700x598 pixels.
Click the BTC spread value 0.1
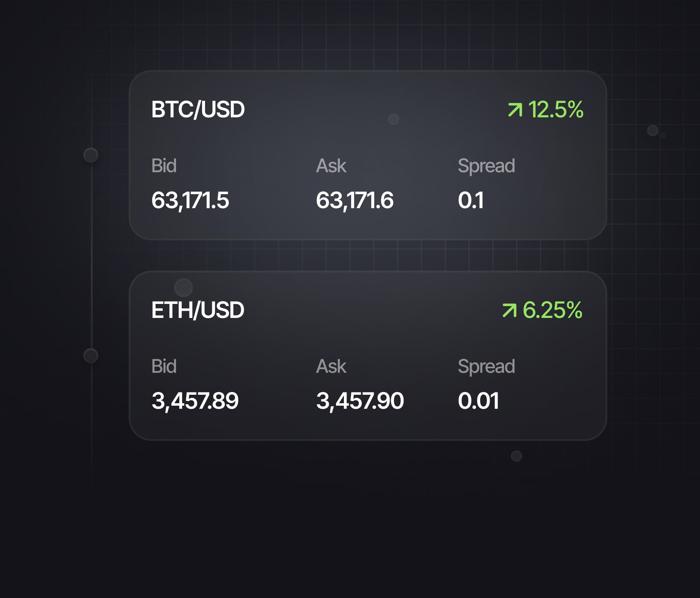pyautogui.click(x=471, y=200)
